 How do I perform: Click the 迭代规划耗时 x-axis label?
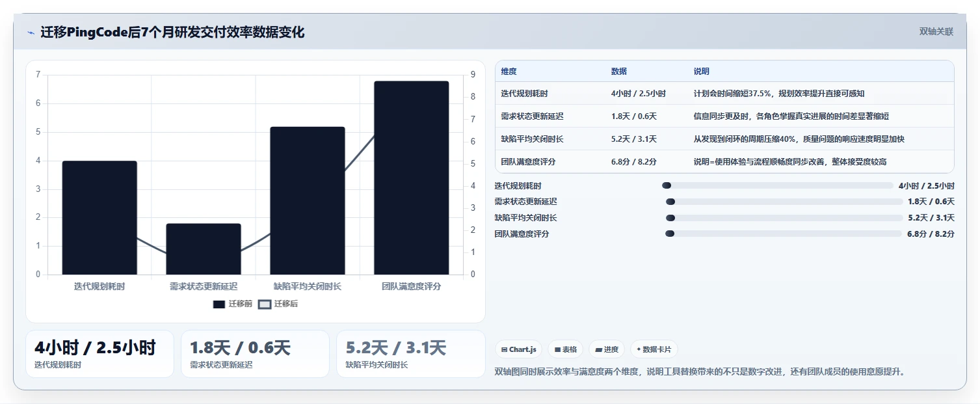pos(99,286)
